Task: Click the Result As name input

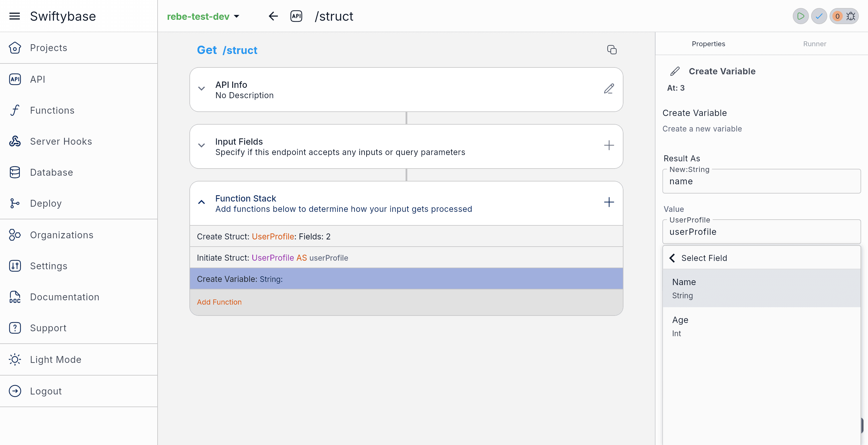Action: pyautogui.click(x=761, y=181)
